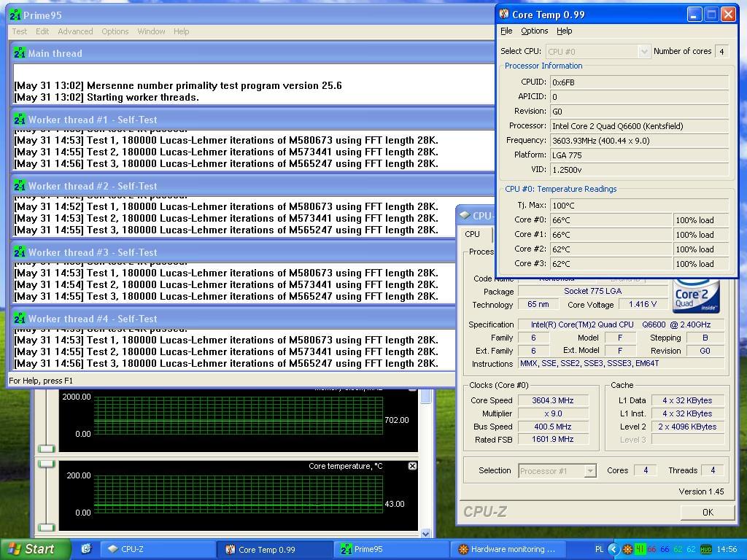Click the Worker thread #1 window icon
Image resolution: width=747 pixels, height=560 pixels.
coord(20,120)
